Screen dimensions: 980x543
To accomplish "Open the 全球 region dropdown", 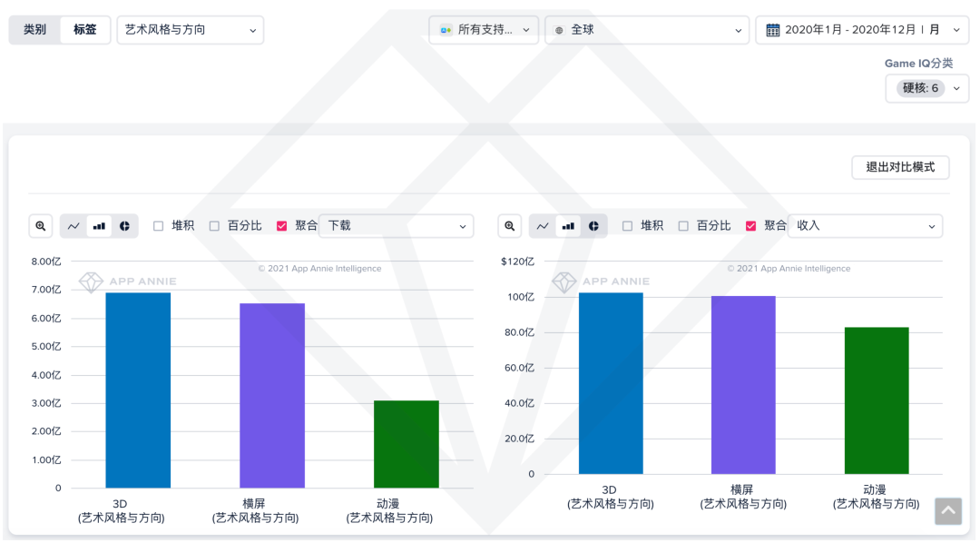I will coord(647,30).
